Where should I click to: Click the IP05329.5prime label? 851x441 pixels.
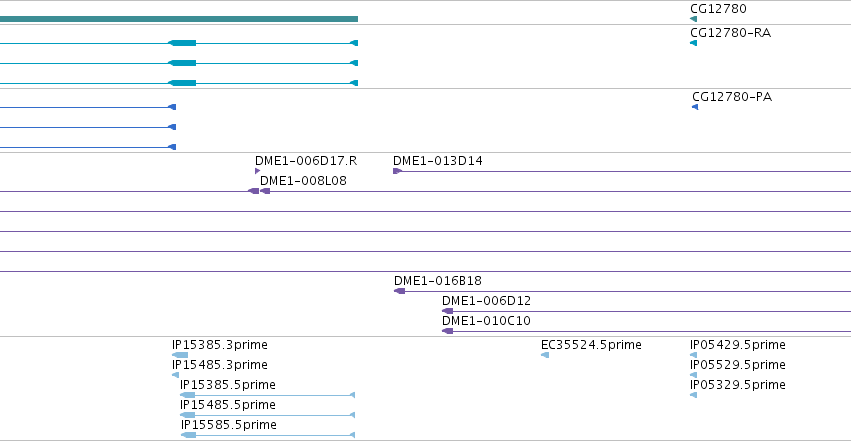tap(738, 385)
